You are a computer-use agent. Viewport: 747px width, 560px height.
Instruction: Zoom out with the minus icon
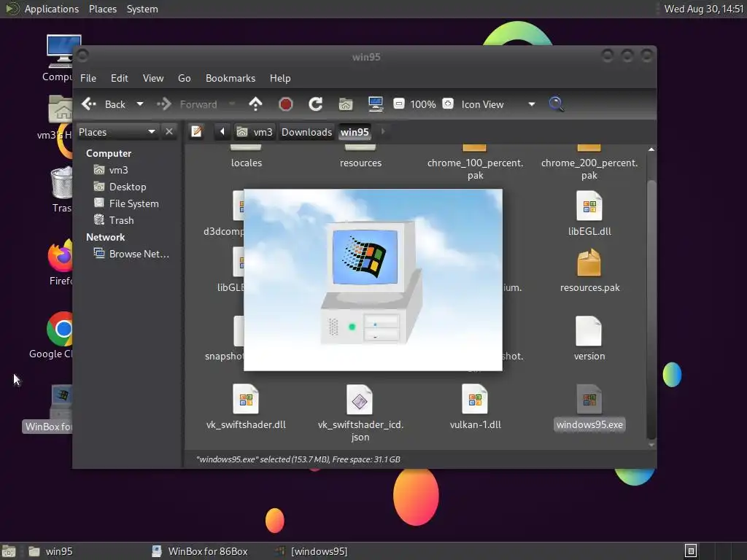pyautogui.click(x=399, y=104)
